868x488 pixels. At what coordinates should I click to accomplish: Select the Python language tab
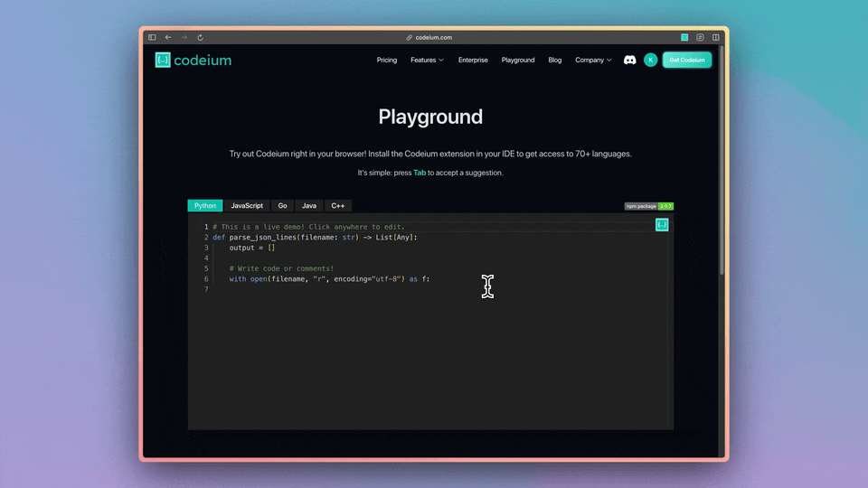click(205, 206)
